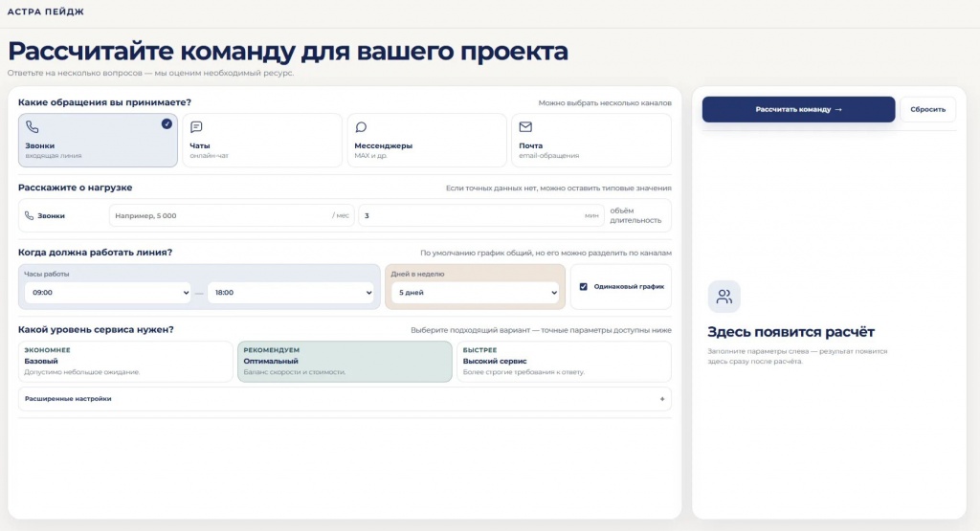This screenshot has width=980, height=531.
Task: Expand Расширенные настройки section
Action: click(x=345, y=399)
